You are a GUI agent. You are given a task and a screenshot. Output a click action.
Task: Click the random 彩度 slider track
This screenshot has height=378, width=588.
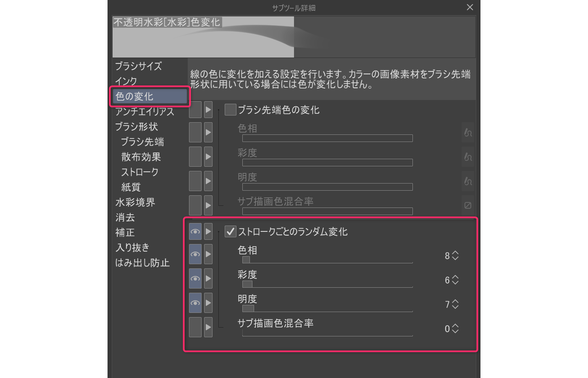click(328, 284)
